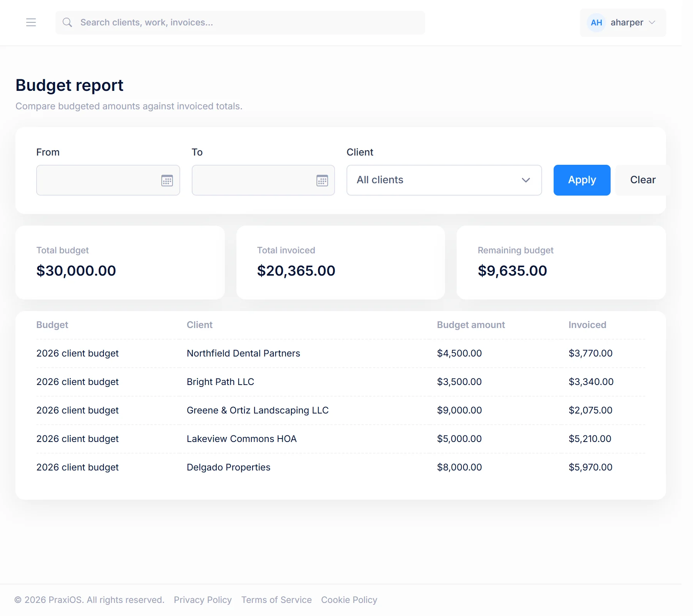Open the From date calendar picker
The image size is (693, 616).
click(167, 180)
